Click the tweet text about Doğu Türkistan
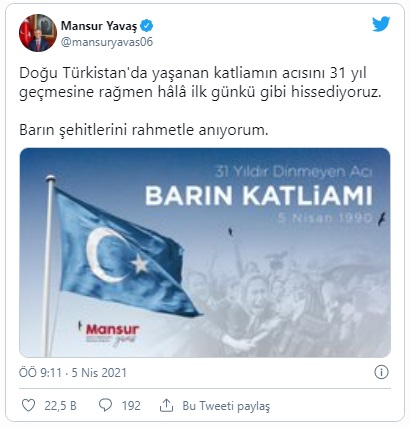411x427 pixels. [x=200, y=83]
